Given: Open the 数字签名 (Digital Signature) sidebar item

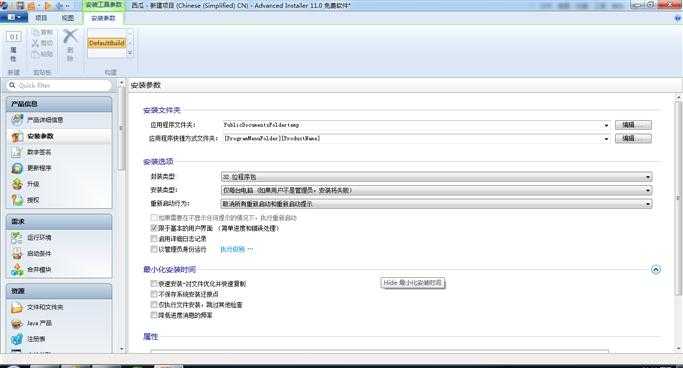Looking at the screenshot, I should pos(59,152).
